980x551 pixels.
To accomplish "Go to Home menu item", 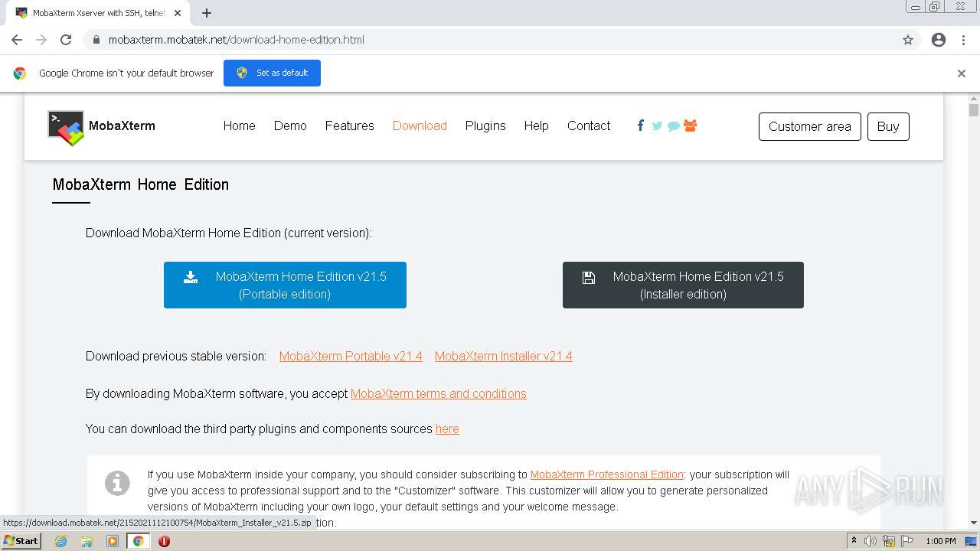I will [240, 126].
